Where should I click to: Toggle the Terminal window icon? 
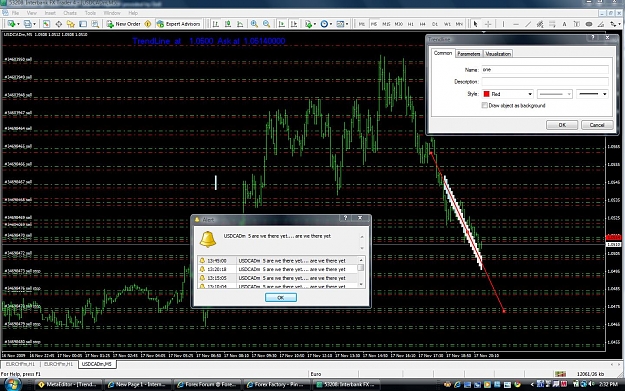[83, 24]
